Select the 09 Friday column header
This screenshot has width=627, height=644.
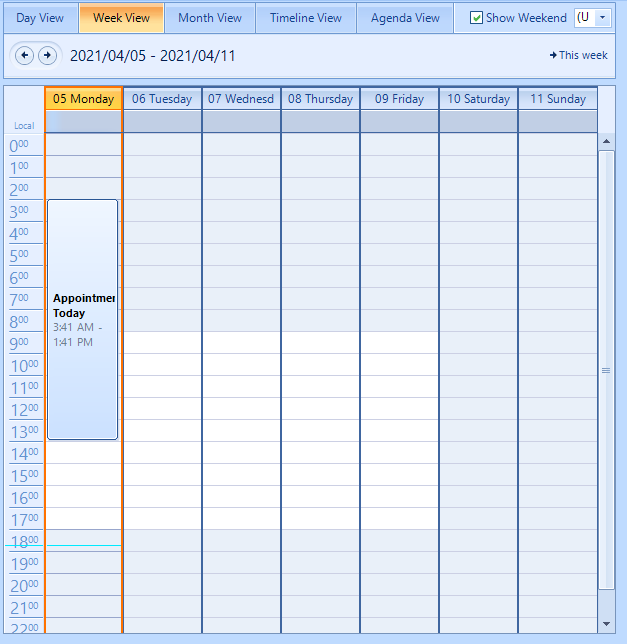(399, 99)
